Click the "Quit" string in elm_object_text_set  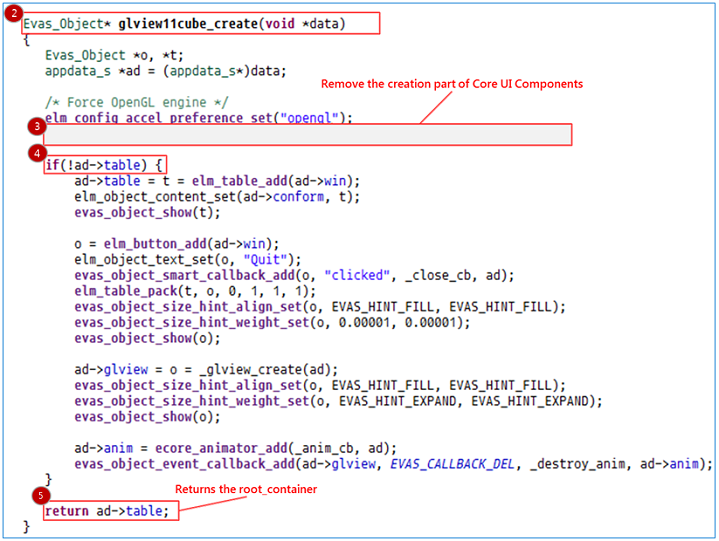242,257
